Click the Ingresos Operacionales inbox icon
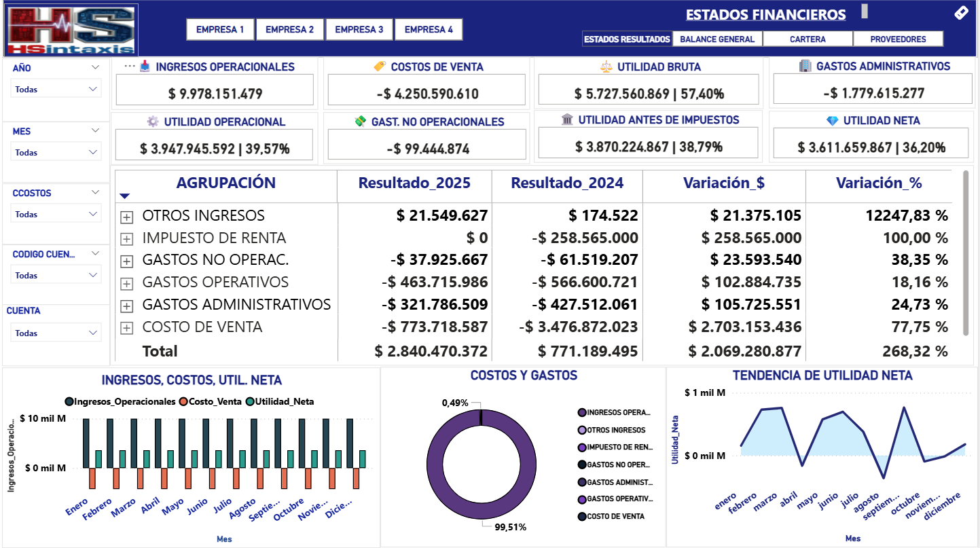The width and height of the screenshot is (980, 548). [145, 67]
